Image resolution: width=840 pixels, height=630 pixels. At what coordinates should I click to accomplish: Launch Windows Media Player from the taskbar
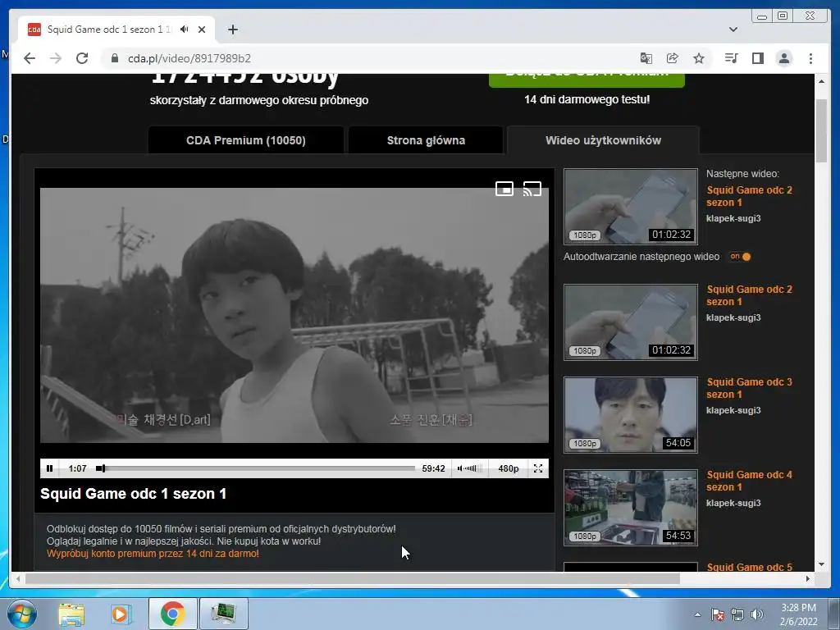tap(121, 614)
